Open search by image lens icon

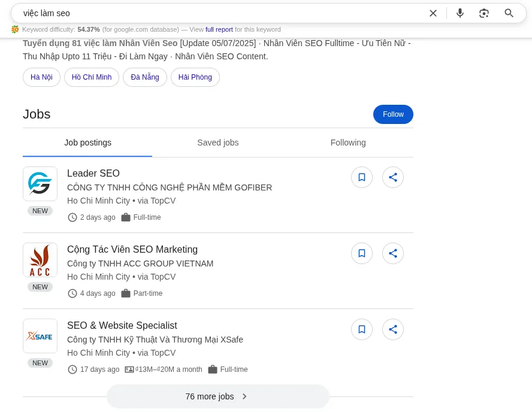pyautogui.click(x=484, y=13)
